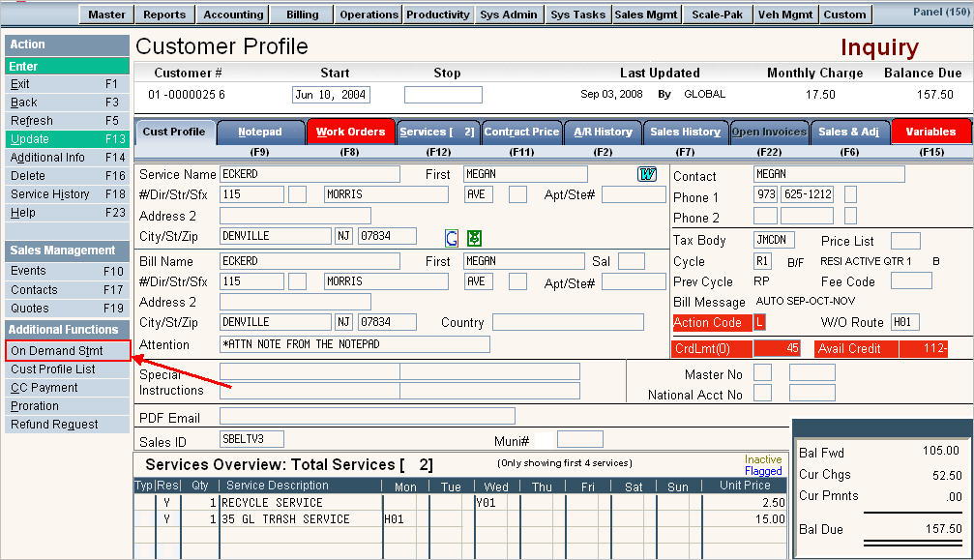Screen dimensions: 974x560
Task: Click the W/O Route field H01
Action: click(x=905, y=322)
